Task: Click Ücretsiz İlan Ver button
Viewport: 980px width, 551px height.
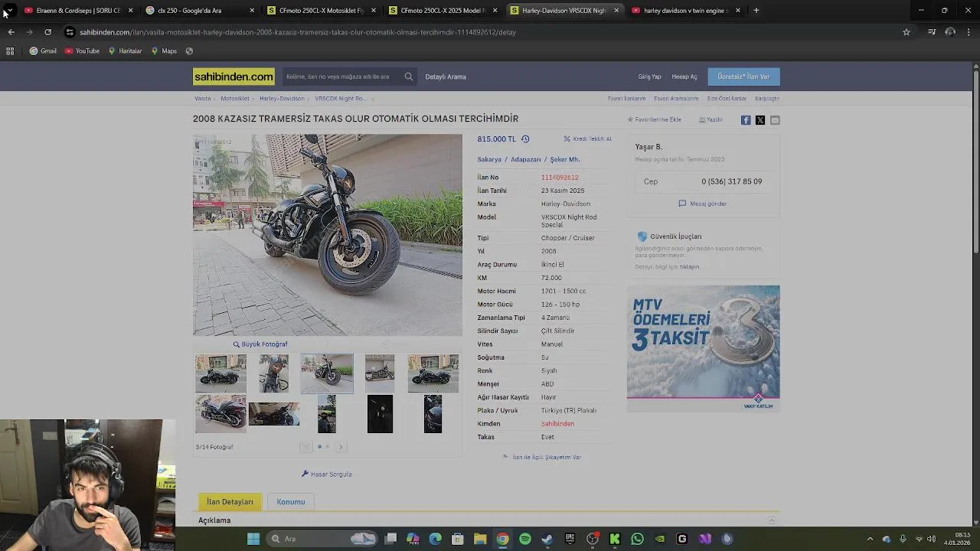Action: point(743,77)
